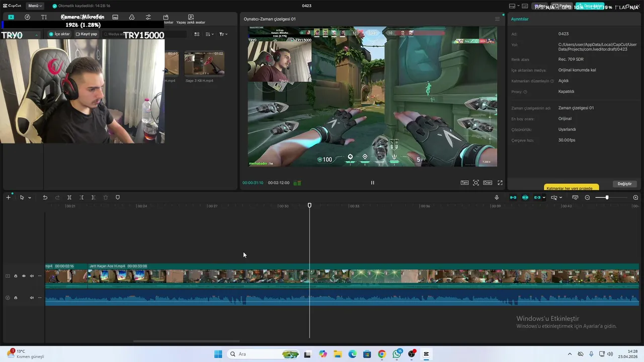Lock the video track

[x=16, y=276]
